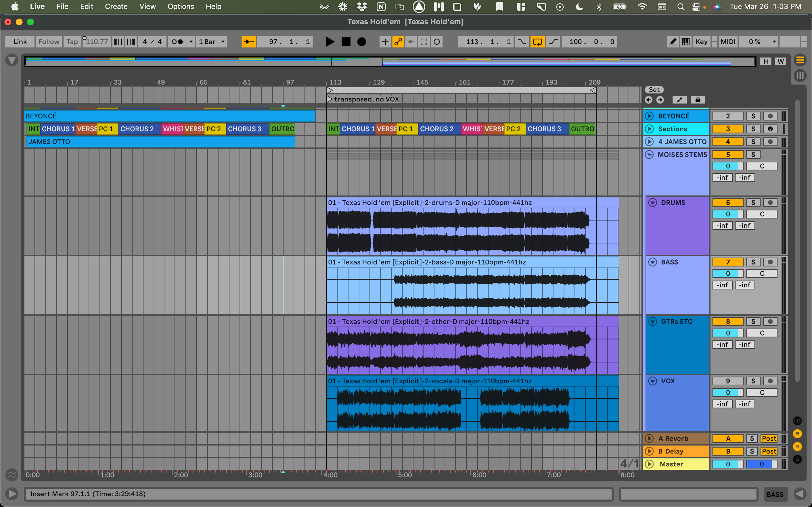Click the GTRs ETC track volume slider

pyautogui.click(x=727, y=333)
